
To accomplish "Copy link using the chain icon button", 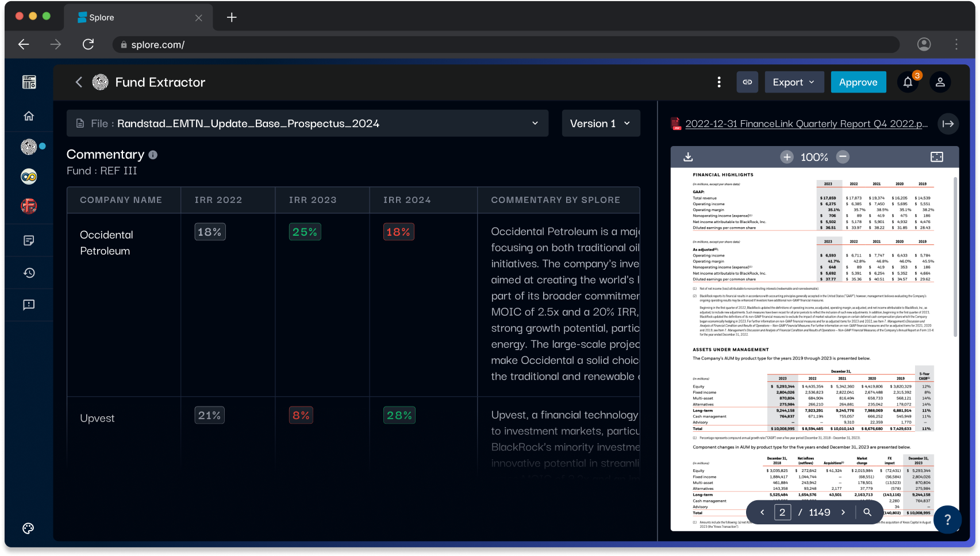I will [x=747, y=82].
